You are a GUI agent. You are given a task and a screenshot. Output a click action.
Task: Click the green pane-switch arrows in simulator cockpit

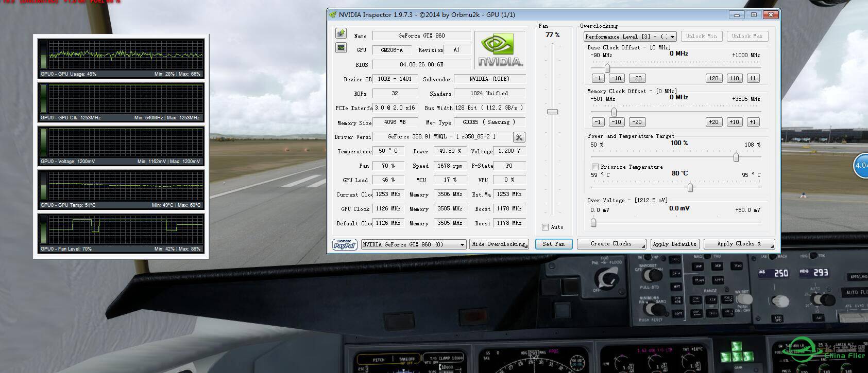click(x=737, y=353)
